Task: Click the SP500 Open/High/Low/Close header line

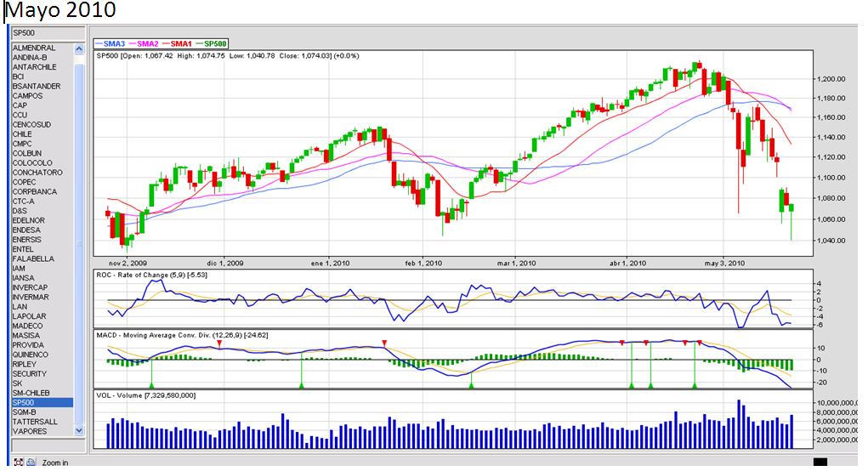Action: 228,56
